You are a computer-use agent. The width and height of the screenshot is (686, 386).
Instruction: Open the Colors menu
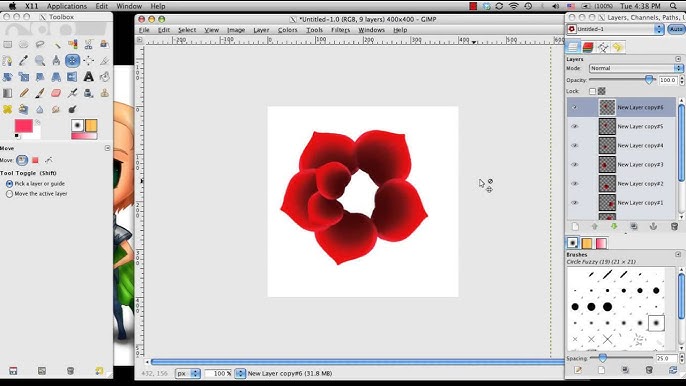point(287,30)
